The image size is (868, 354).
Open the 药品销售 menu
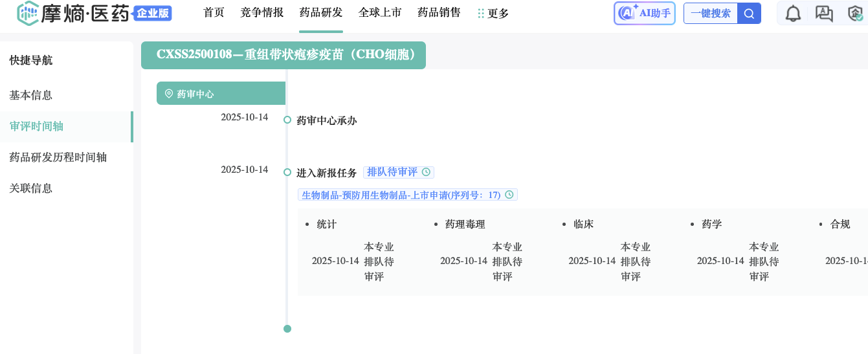439,12
